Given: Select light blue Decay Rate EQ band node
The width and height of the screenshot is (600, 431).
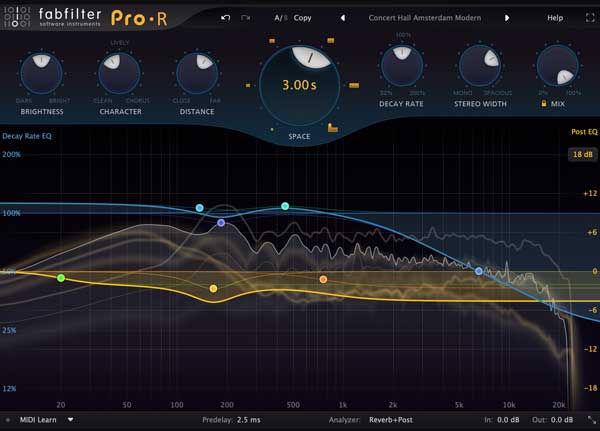Looking at the screenshot, I should tap(200, 208).
